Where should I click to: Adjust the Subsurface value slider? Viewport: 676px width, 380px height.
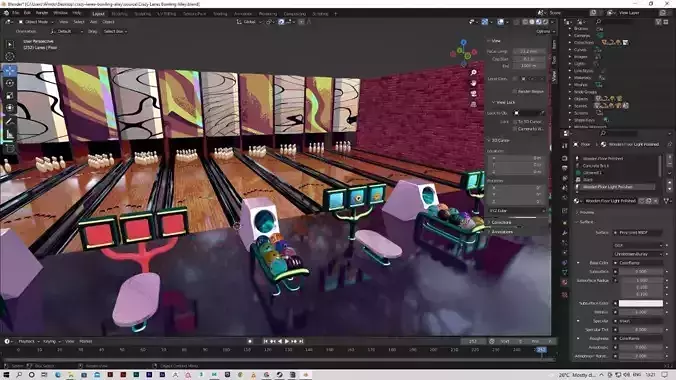pyautogui.click(x=641, y=271)
